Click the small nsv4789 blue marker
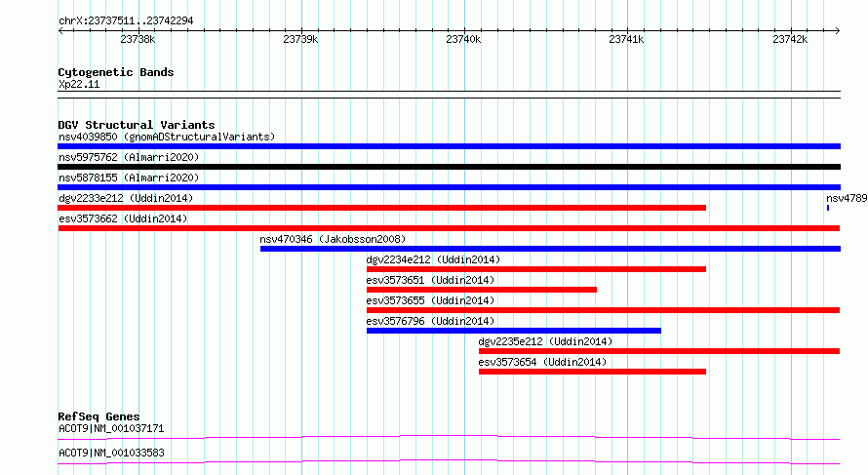868x475 pixels. 828,208
